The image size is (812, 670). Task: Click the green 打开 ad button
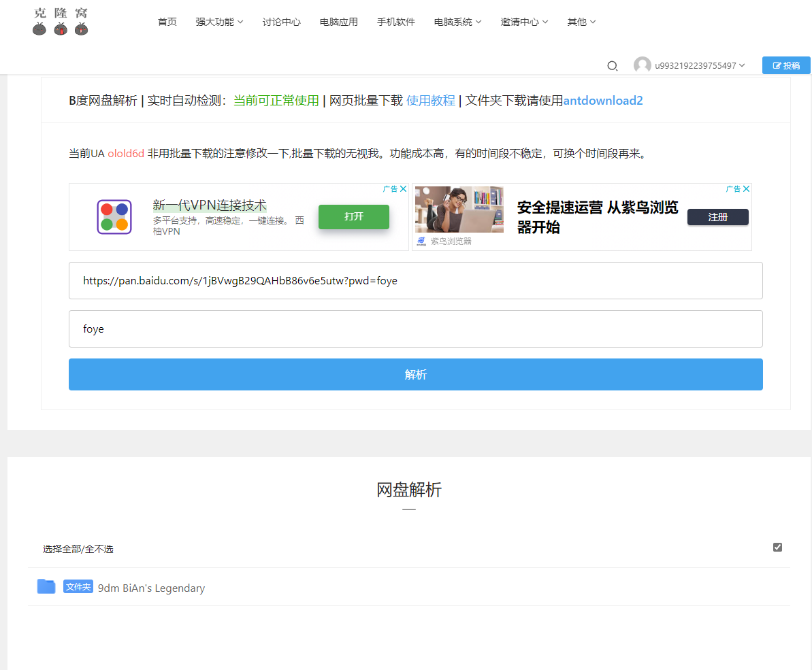pos(354,216)
